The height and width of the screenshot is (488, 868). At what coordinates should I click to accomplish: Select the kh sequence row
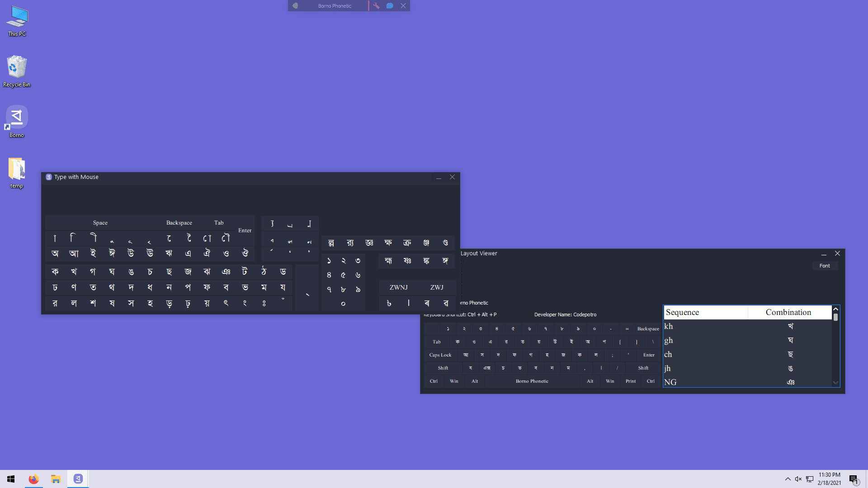tap(748, 326)
